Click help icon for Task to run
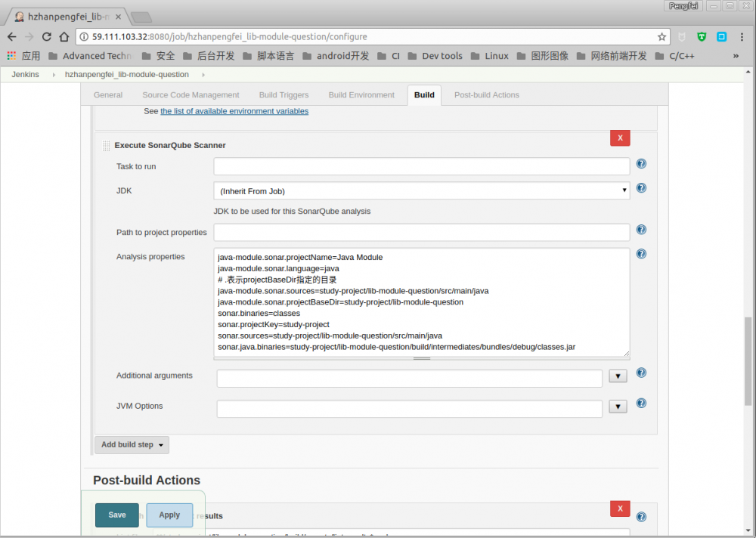The height and width of the screenshot is (538, 756). pos(641,164)
